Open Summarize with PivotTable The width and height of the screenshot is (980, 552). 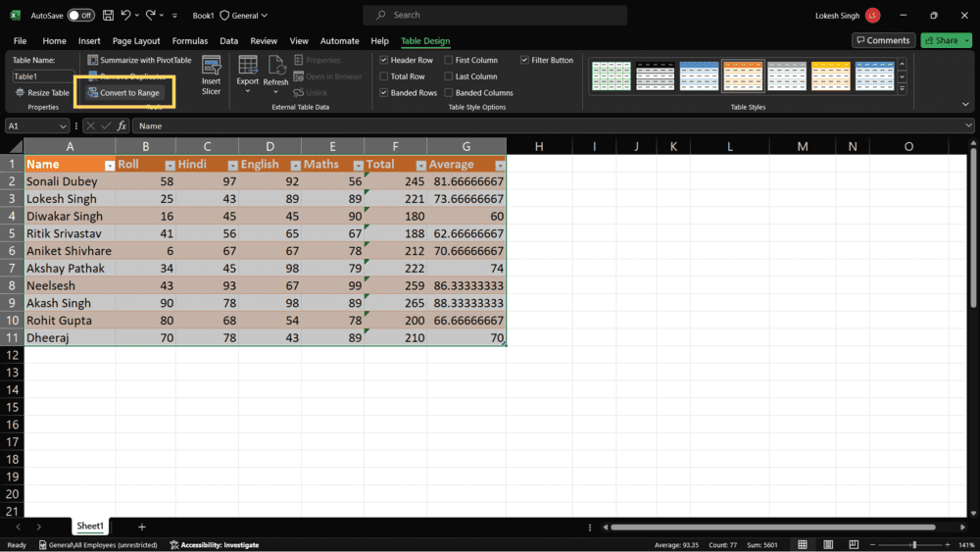coord(139,60)
